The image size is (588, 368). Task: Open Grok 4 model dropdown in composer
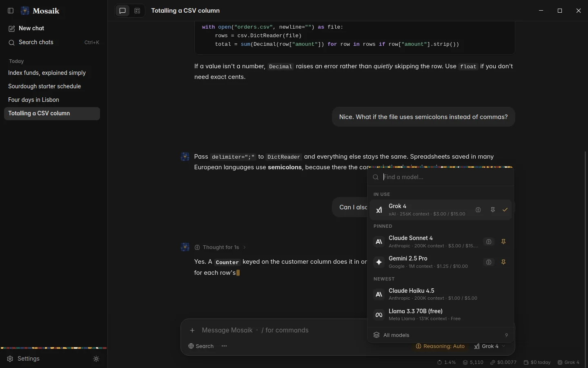490,346
